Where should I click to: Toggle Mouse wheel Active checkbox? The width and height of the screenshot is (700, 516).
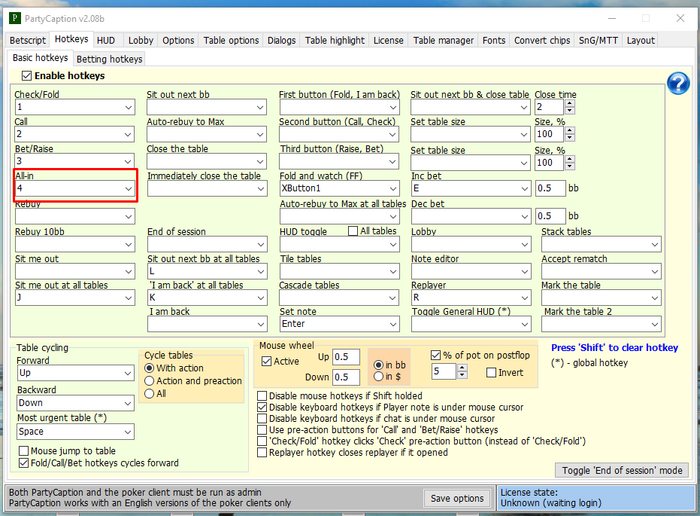pyautogui.click(x=267, y=361)
